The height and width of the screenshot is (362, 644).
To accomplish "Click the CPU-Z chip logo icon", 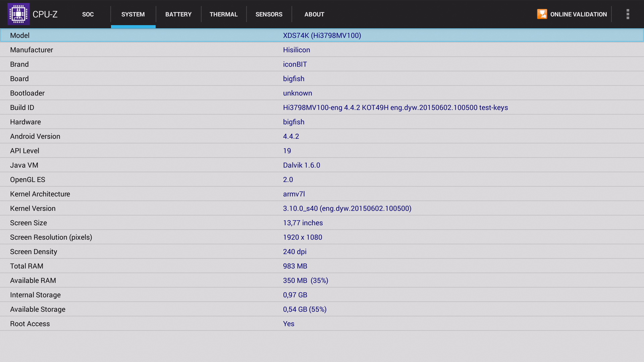I will 18,14.
